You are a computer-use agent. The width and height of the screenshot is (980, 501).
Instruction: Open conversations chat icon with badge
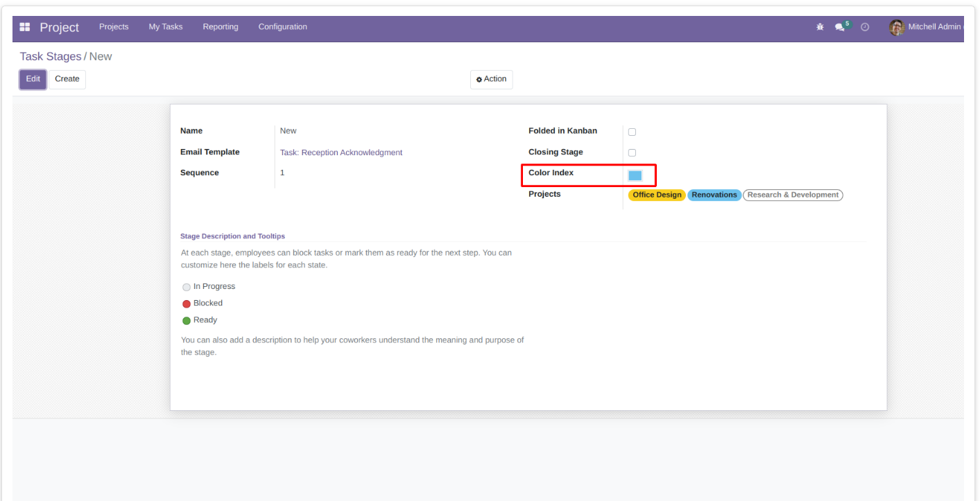tap(841, 27)
